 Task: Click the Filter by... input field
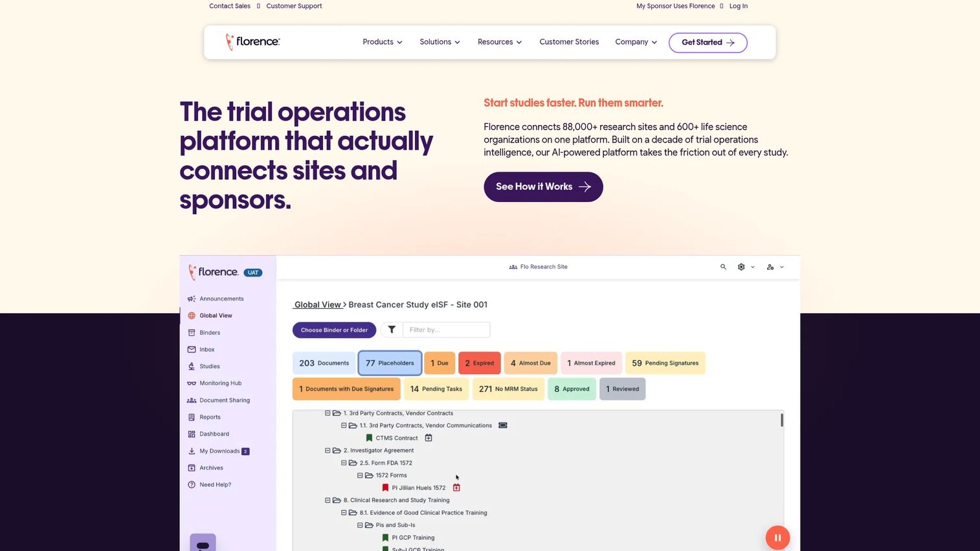click(446, 330)
